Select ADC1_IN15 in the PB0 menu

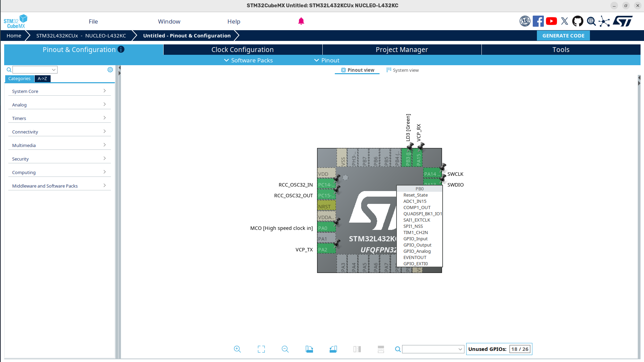[415, 201]
